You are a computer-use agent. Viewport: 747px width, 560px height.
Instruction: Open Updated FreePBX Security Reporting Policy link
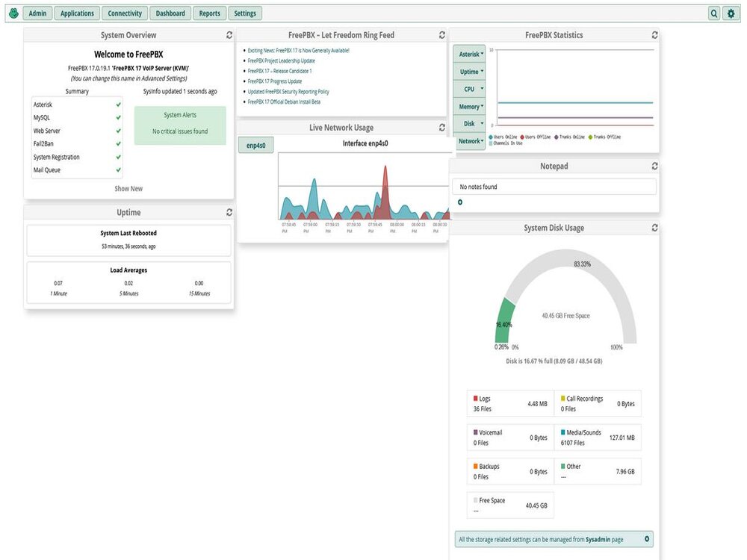coord(288,91)
